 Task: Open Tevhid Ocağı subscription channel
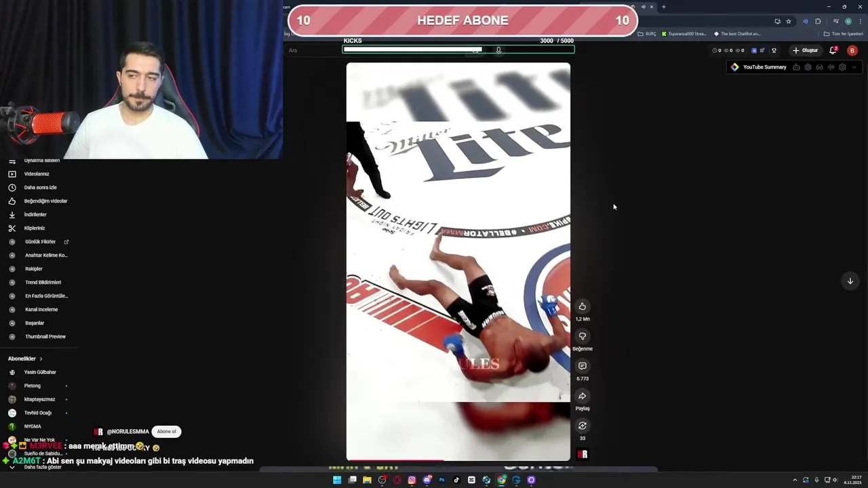[37, 413]
